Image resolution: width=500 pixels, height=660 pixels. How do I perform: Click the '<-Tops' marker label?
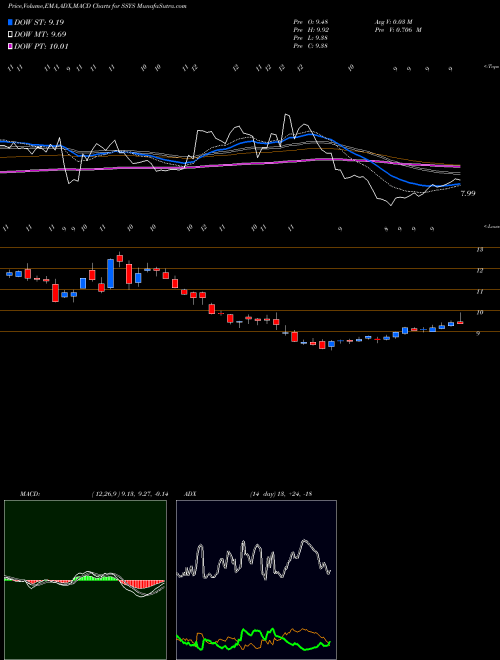click(x=492, y=67)
